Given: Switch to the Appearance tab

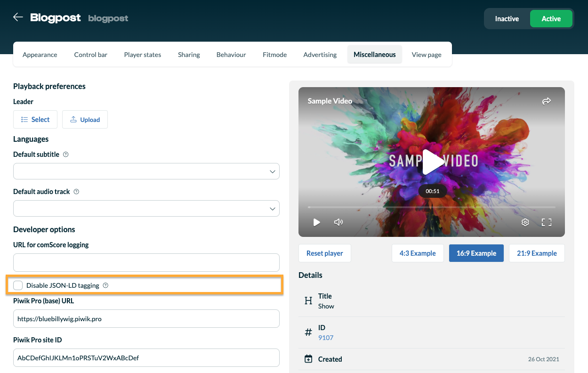Looking at the screenshot, I should coord(40,55).
